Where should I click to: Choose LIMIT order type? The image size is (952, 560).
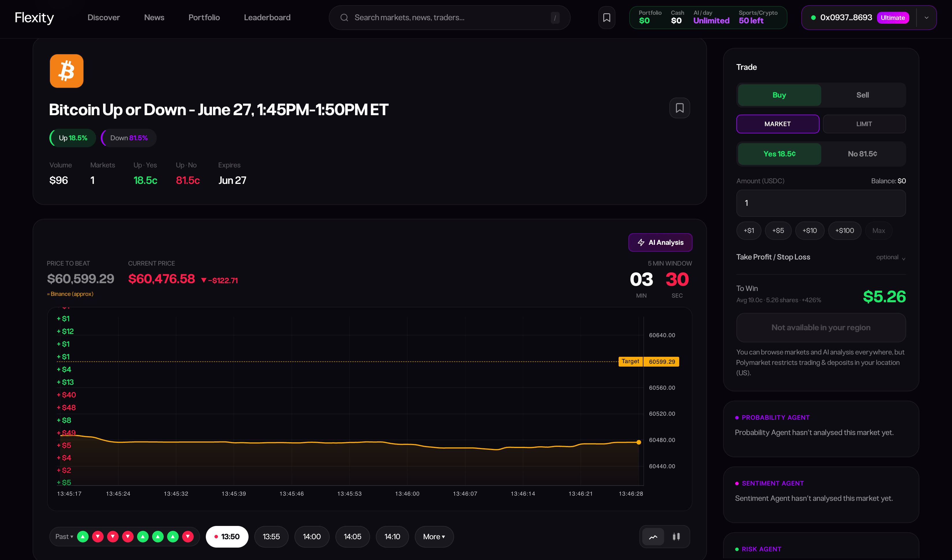click(864, 124)
